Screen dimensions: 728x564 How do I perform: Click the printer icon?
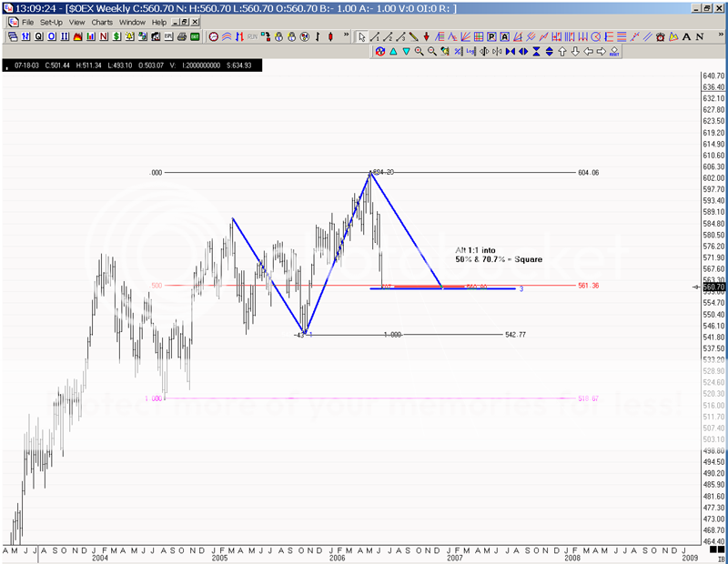(181, 36)
